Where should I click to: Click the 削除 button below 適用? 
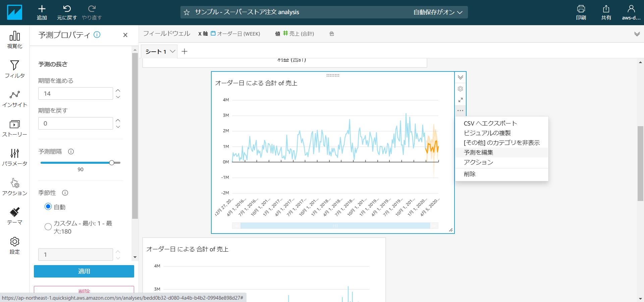click(84, 291)
